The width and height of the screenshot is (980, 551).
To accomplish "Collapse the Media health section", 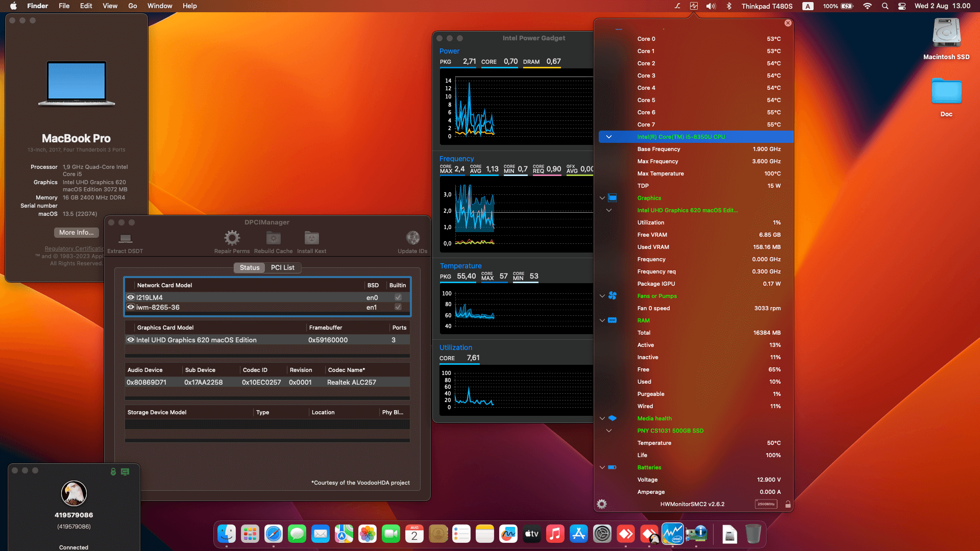I will (x=602, y=418).
